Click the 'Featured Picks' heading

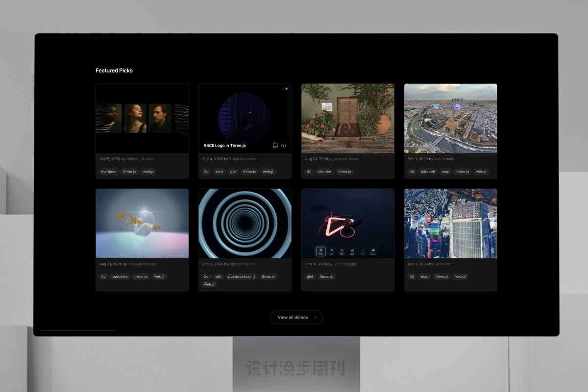tap(114, 71)
